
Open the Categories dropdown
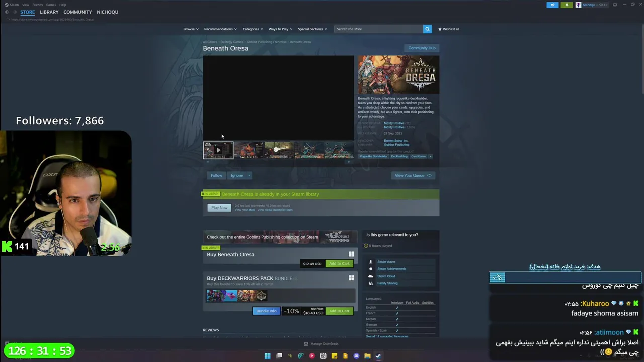tap(253, 29)
